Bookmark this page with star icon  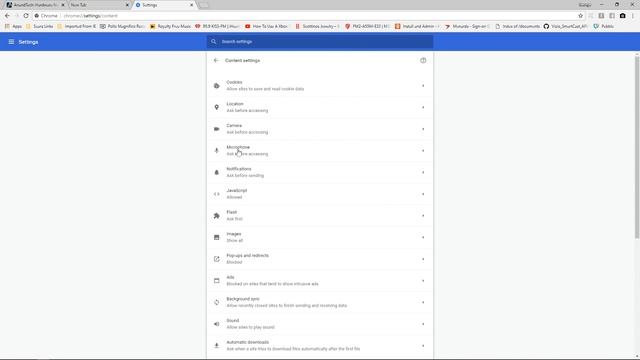(x=580, y=16)
